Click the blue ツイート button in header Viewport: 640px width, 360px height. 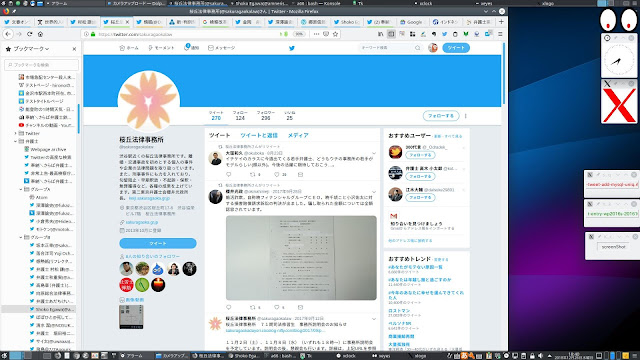pyautogui.click(x=456, y=48)
